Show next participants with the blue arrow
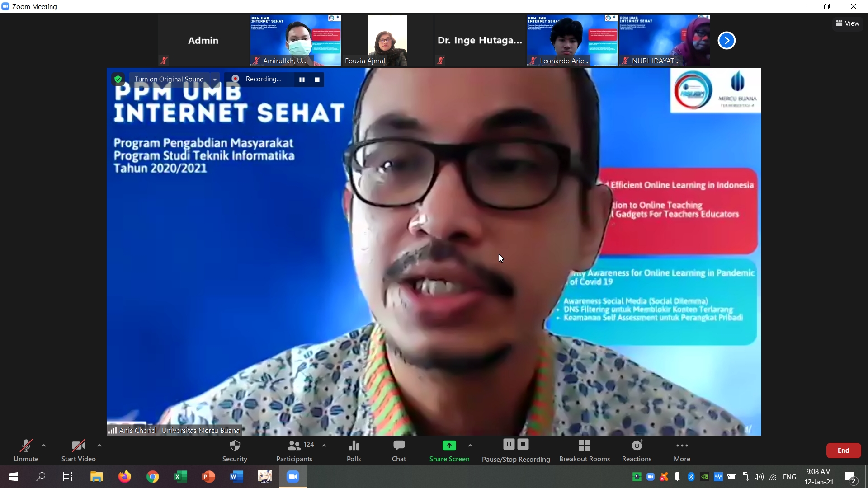 [x=726, y=41]
